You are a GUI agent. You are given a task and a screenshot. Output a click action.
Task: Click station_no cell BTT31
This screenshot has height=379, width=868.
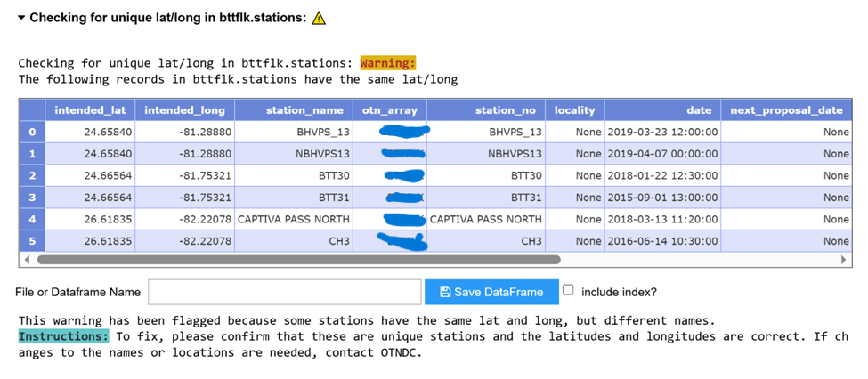[x=486, y=198]
